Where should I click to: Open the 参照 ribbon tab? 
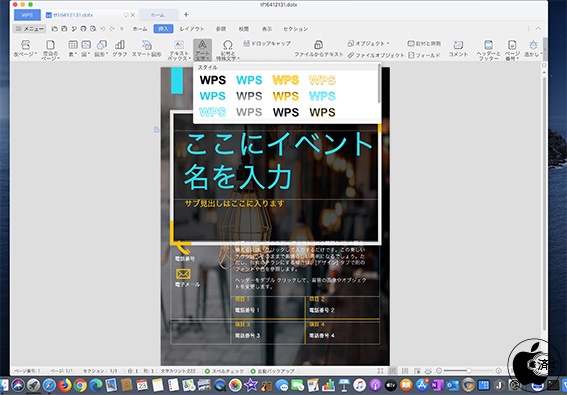click(x=221, y=29)
